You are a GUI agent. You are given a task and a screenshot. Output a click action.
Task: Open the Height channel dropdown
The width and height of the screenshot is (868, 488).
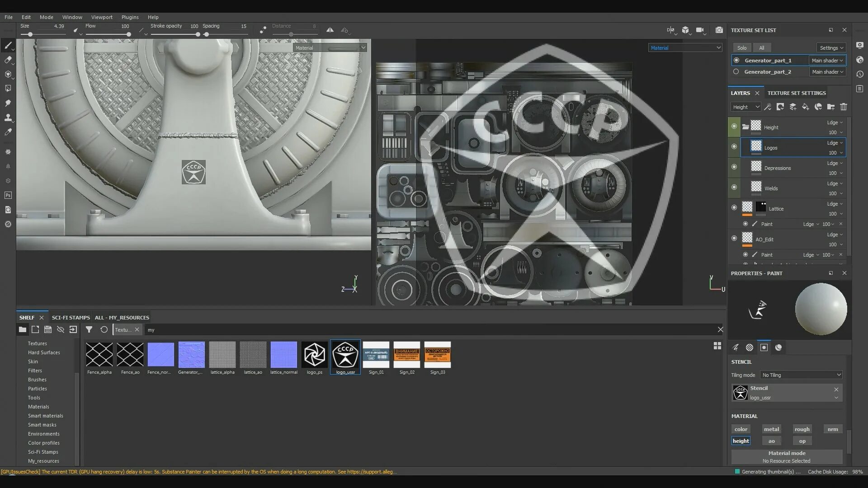(746, 107)
